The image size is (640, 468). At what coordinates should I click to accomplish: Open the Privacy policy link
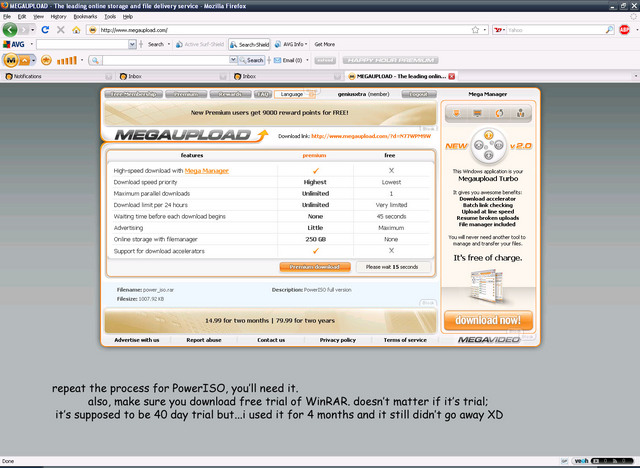(338, 340)
